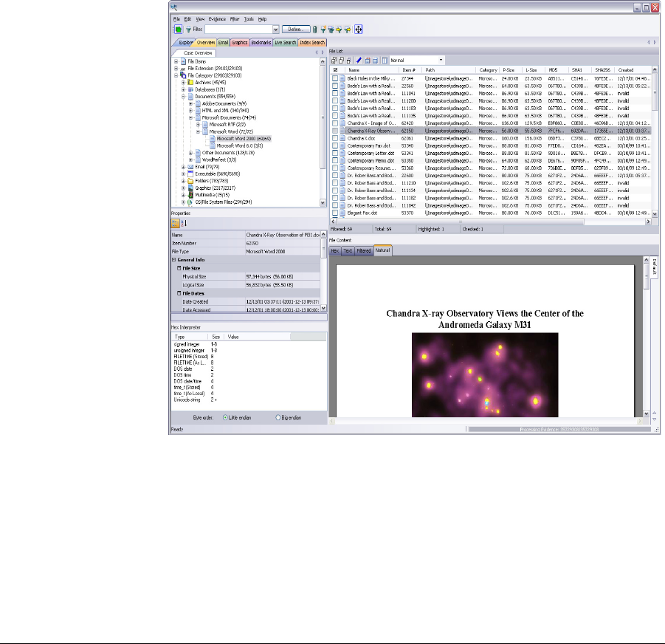The image size is (665, 644).
Task: Switch to the Bookmarks tab
Action: click(261, 42)
